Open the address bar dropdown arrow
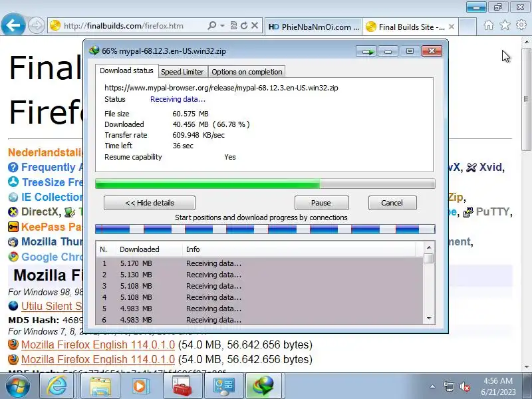This screenshot has height=399, width=532. [x=223, y=25]
